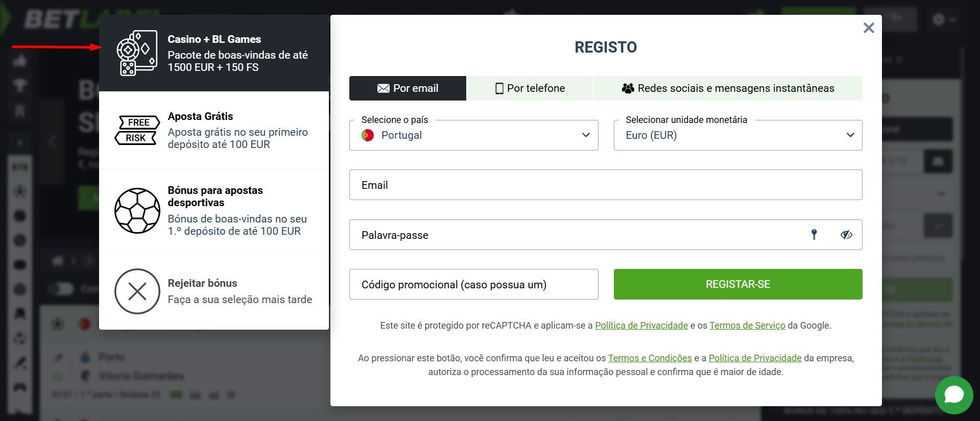Click the Email input field
The height and width of the screenshot is (421, 980).
(605, 185)
